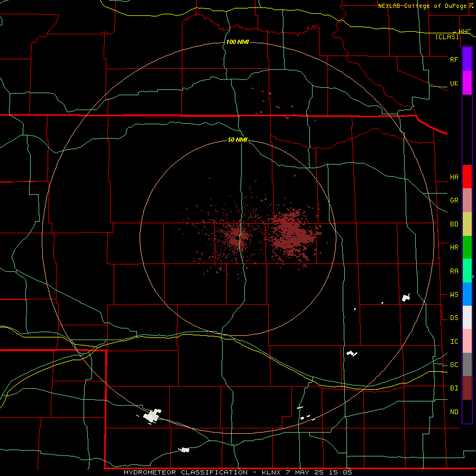This screenshot has width=476, height=476.
Task: Click the purple RF color swatch in legend
Action: coord(467,59)
